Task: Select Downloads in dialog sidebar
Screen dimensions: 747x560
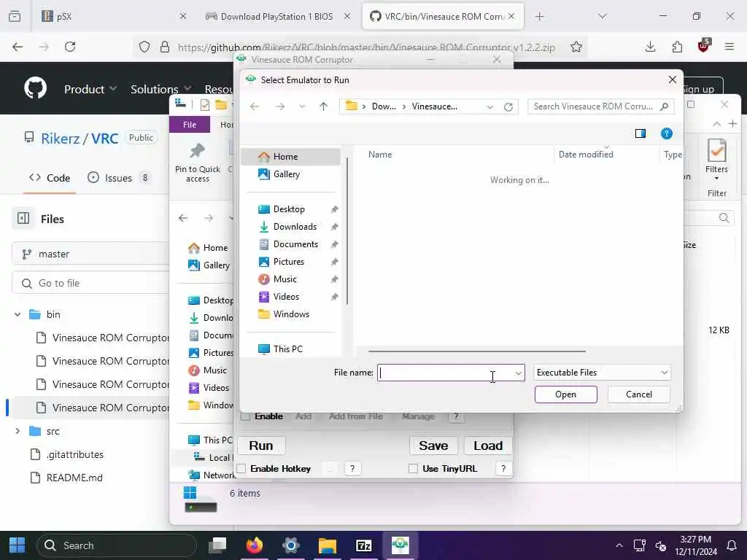Action: tap(295, 227)
